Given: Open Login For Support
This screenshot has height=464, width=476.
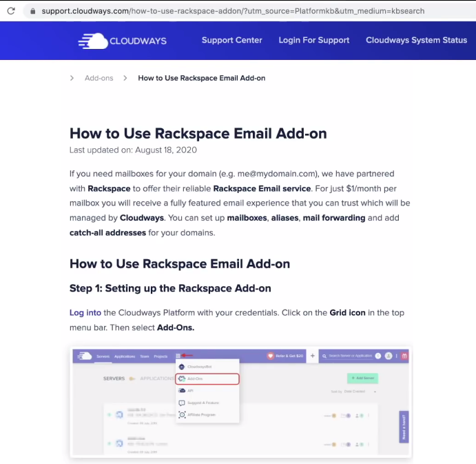Looking at the screenshot, I should tap(314, 40).
